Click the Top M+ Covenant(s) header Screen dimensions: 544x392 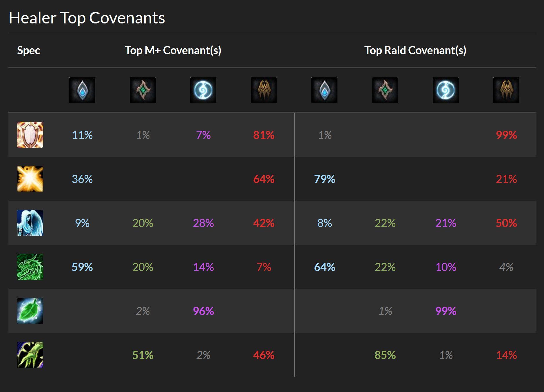pos(173,50)
